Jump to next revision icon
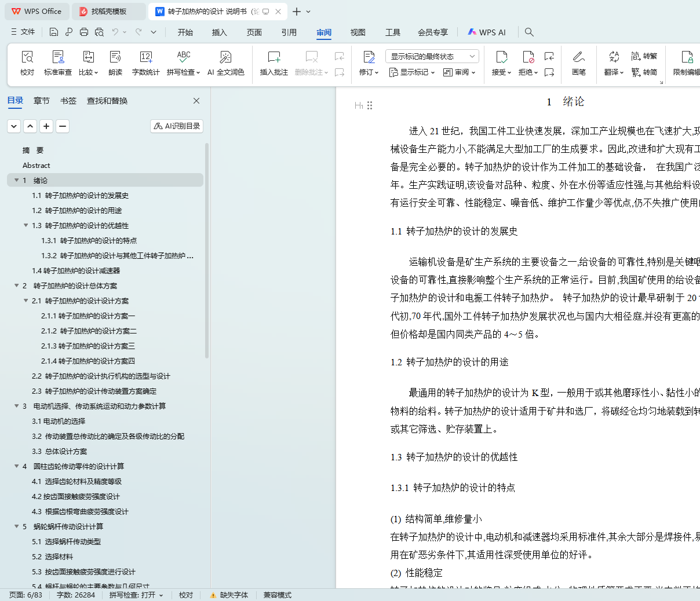 coord(549,72)
